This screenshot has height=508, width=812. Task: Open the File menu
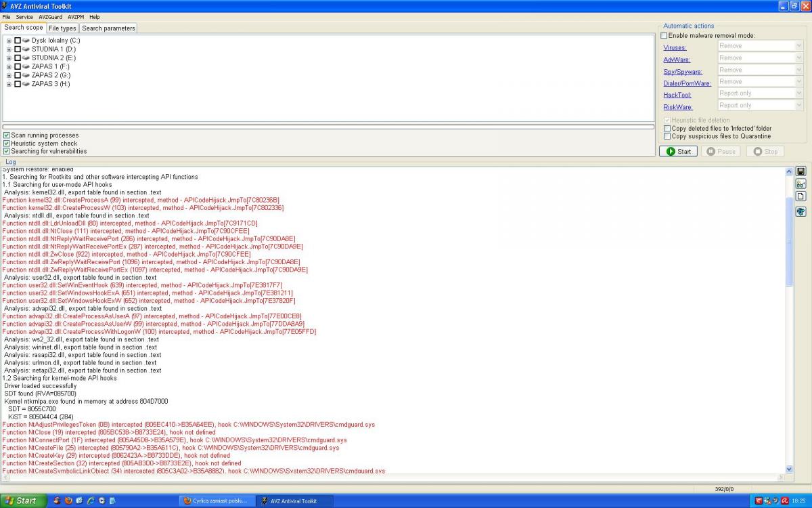click(6, 17)
